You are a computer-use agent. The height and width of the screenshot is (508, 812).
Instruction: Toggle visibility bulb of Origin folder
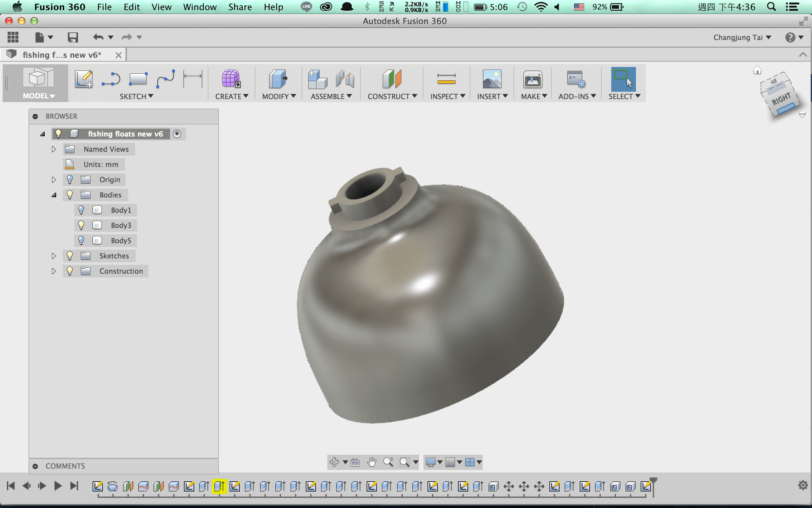point(69,179)
